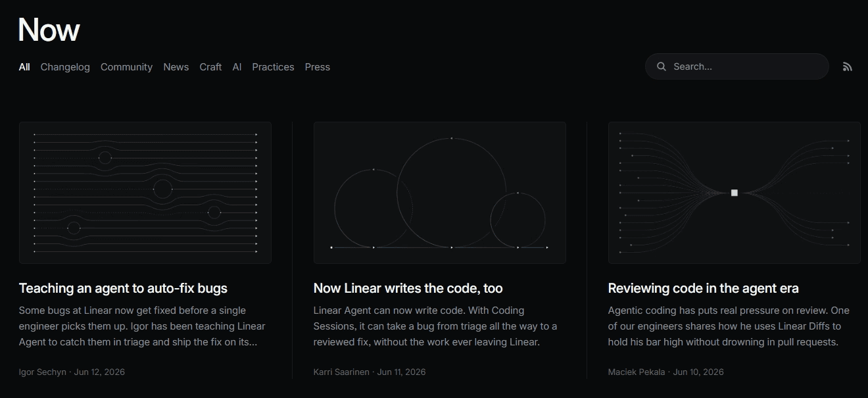Viewport: 868px width, 398px height.
Task: Open 'Teaching an agent to auto-fix bugs' title
Action: (x=123, y=288)
